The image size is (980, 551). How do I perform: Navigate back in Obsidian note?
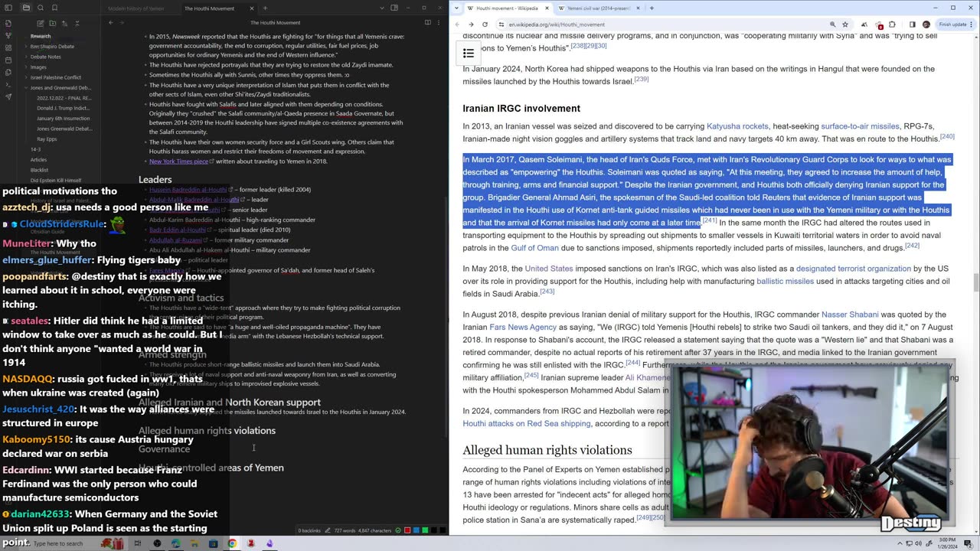(x=110, y=23)
